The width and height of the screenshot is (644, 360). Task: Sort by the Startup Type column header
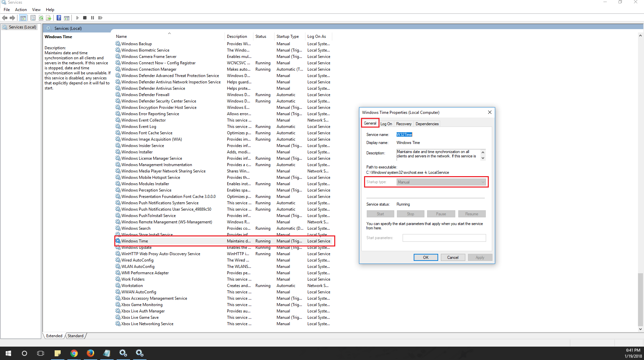coord(290,37)
